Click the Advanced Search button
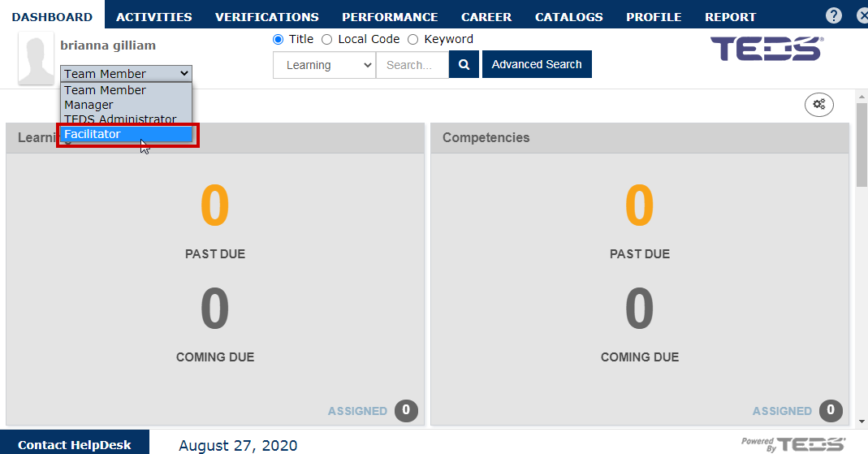 pyautogui.click(x=537, y=64)
